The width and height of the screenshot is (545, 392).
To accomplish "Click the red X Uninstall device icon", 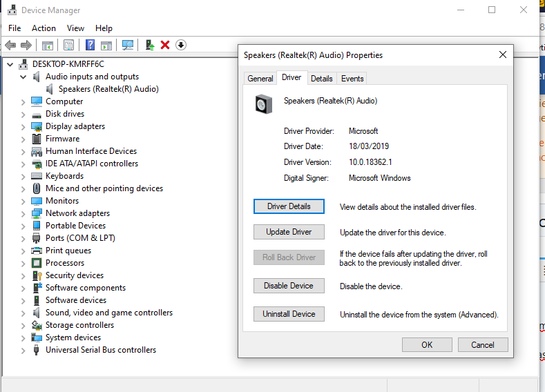I will click(165, 45).
